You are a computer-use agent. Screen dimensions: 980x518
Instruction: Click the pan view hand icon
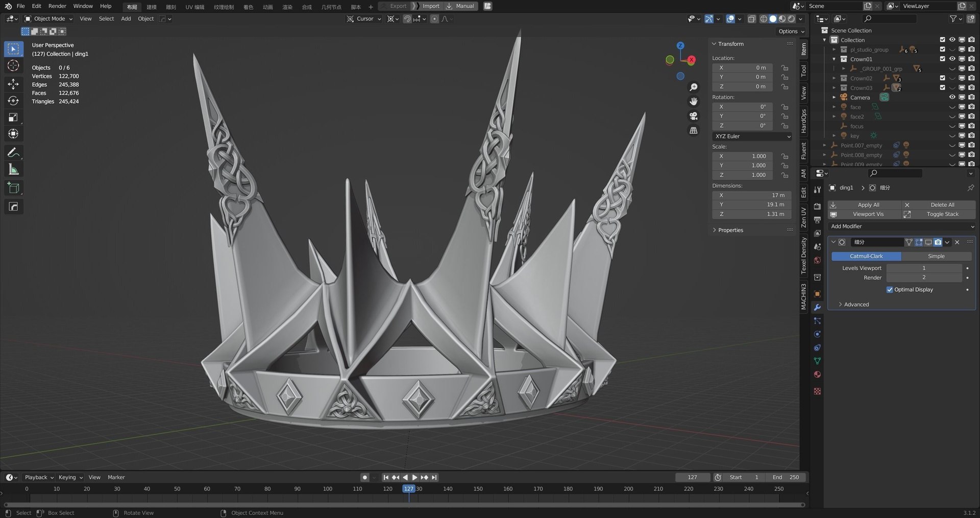pyautogui.click(x=693, y=102)
